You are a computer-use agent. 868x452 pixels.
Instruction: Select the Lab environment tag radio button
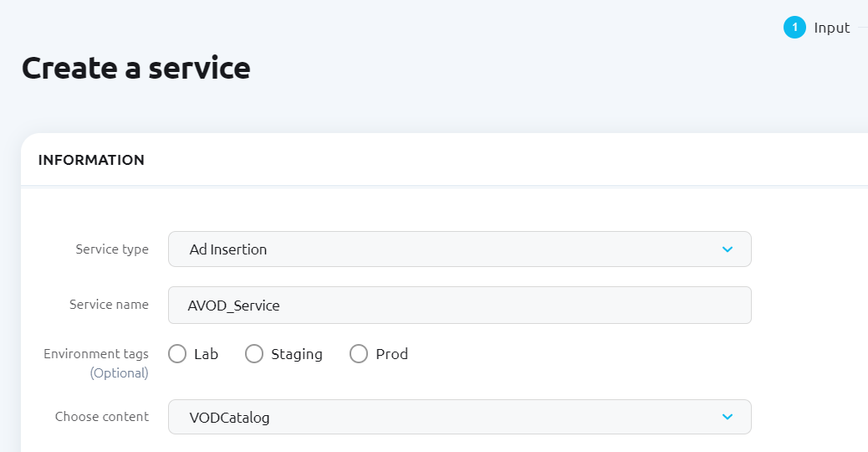(x=177, y=354)
